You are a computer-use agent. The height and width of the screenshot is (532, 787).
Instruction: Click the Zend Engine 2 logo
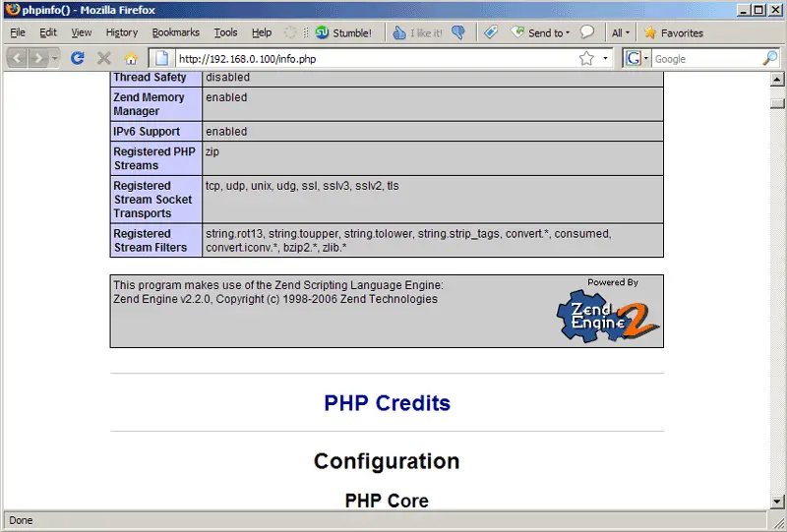pos(607,316)
